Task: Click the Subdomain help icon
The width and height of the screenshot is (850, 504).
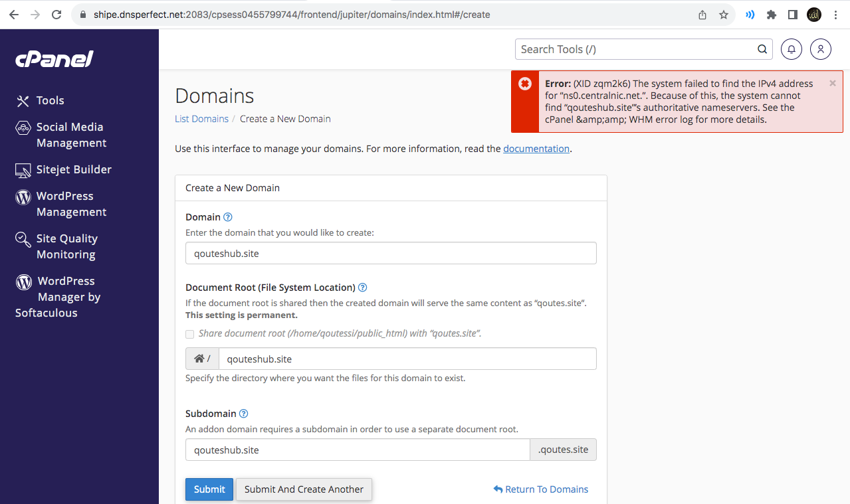Action: point(243,414)
